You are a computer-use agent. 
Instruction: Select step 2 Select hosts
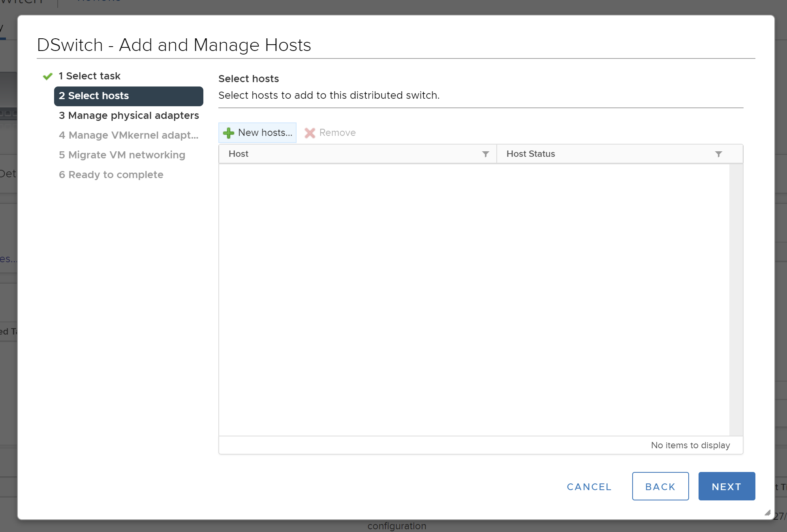pos(128,96)
